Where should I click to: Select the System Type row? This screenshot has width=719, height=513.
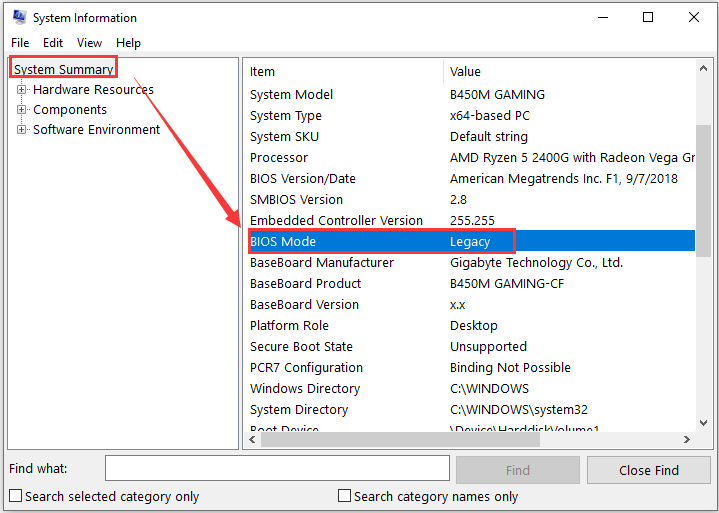coord(471,116)
